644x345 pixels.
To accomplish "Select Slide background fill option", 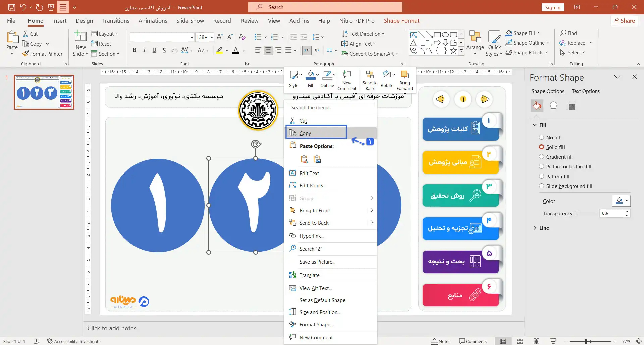I will (x=541, y=186).
